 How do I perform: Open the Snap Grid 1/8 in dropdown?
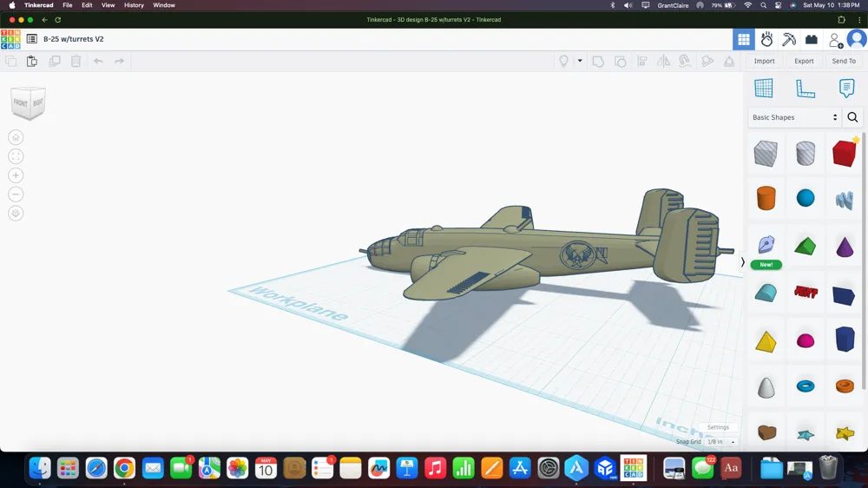tap(720, 442)
